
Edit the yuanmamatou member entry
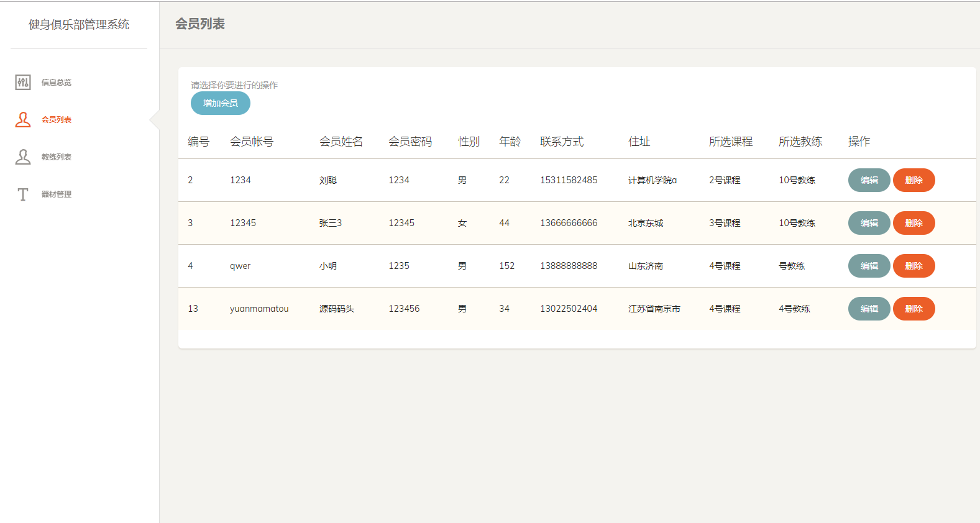click(869, 309)
